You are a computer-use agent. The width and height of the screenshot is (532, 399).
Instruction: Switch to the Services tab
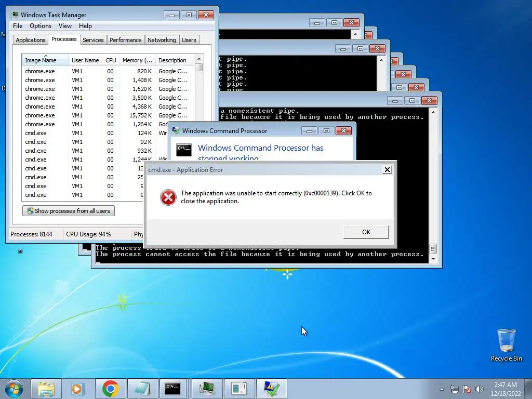pos(93,40)
